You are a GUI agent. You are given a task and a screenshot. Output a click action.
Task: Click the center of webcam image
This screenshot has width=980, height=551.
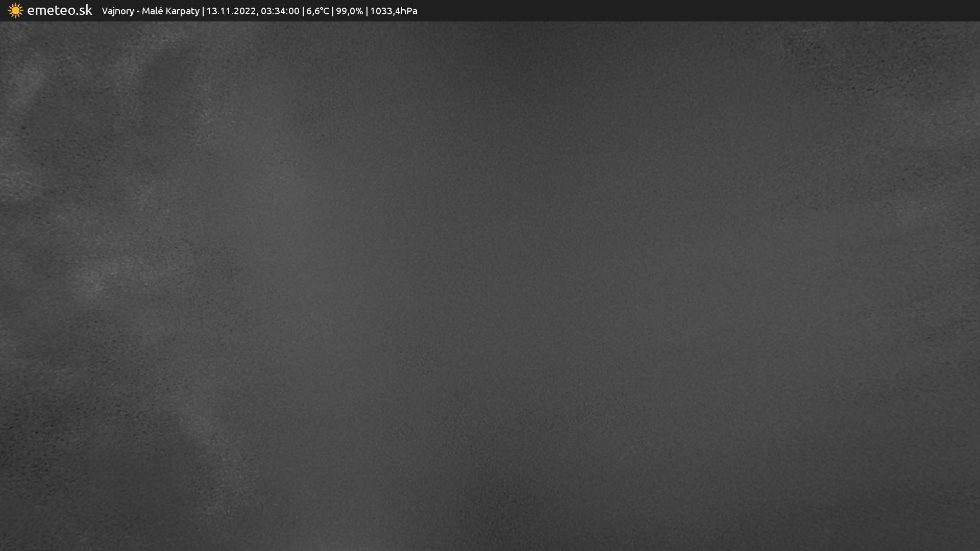(490, 286)
